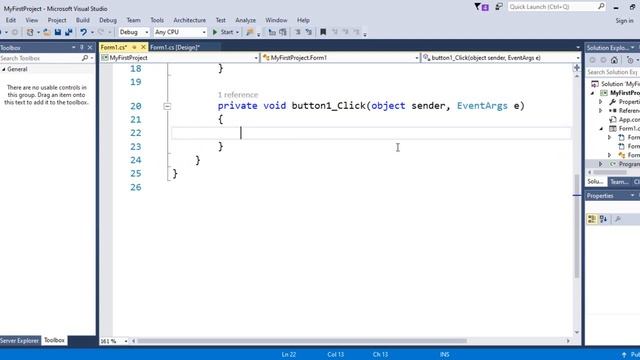Collapse the Form1.cs node in Solution Explorer
Viewport: 640px width, 360px height.
601,129
